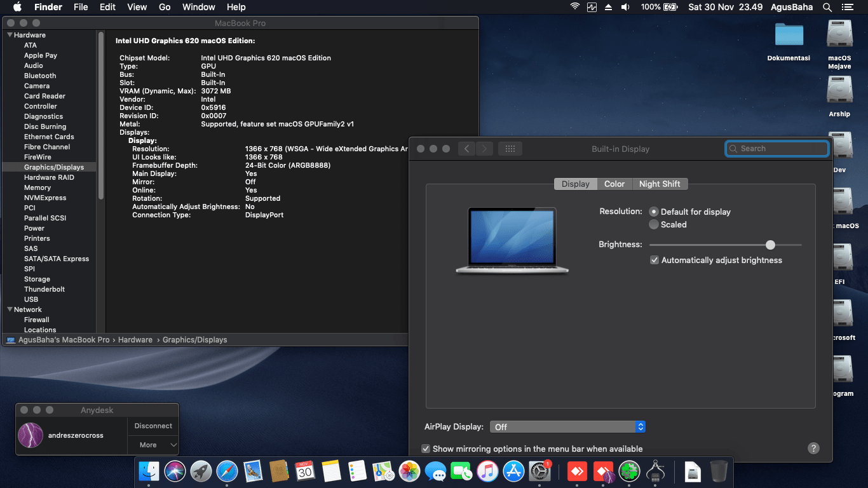Click the Brightness slider knob
Viewport: 868px width, 488px height.
point(770,245)
